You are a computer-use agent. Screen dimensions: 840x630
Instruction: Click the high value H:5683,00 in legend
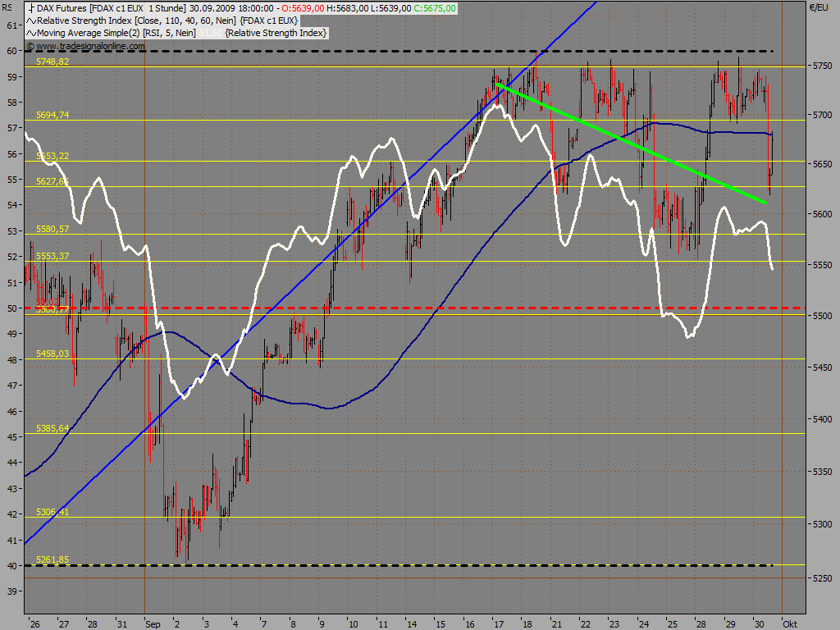pyautogui.click(x=348, y=8)
